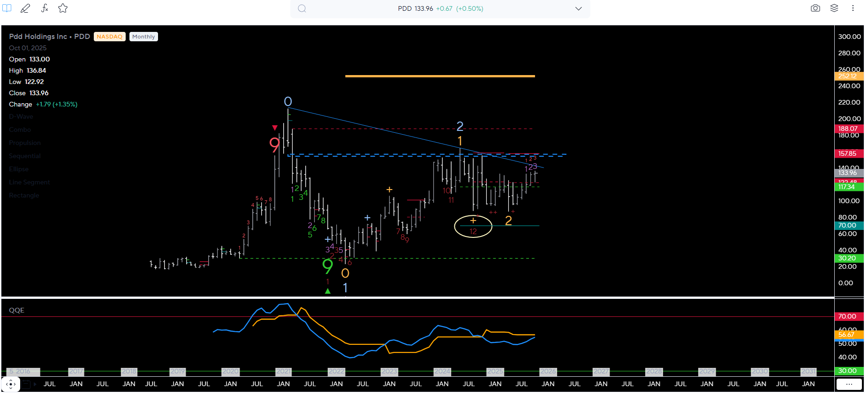The height and width of the screenshot is (396, 868).
Task: Open the Monthly timeframe selector
Action: click(143, 37)
